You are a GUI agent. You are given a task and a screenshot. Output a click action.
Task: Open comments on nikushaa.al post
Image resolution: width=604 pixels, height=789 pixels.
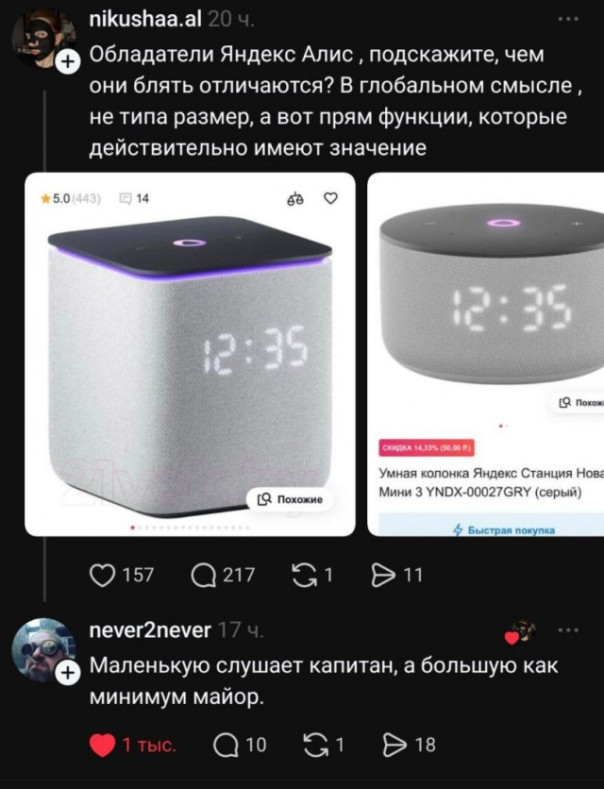pos(203,575)
